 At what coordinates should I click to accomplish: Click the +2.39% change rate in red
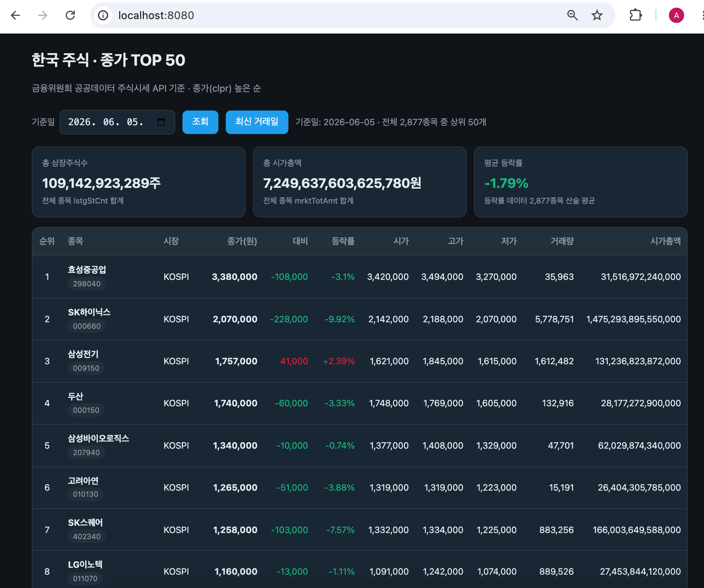click(x=339, y=361)
